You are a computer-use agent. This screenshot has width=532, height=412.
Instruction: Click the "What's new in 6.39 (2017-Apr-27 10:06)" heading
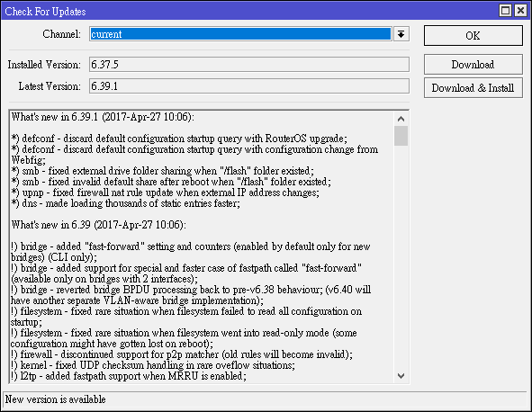pyautogui.click(x=99, y=225)
